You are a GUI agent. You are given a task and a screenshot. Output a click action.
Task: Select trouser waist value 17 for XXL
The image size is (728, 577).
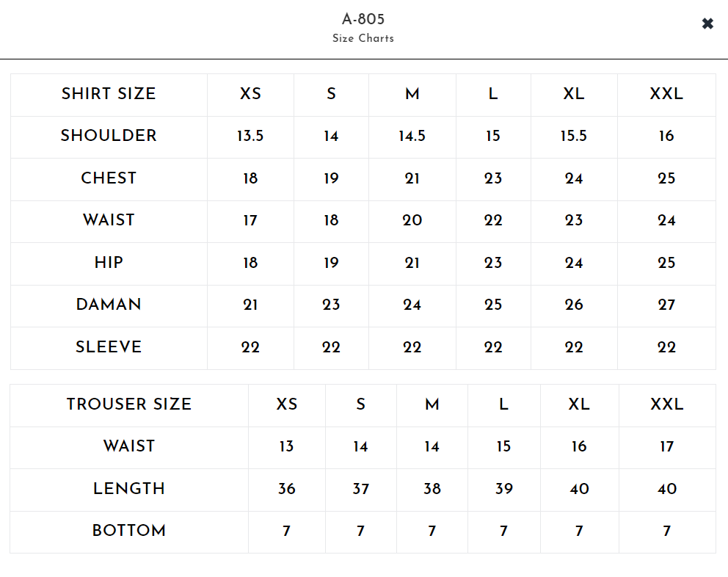tap(666, 447)
